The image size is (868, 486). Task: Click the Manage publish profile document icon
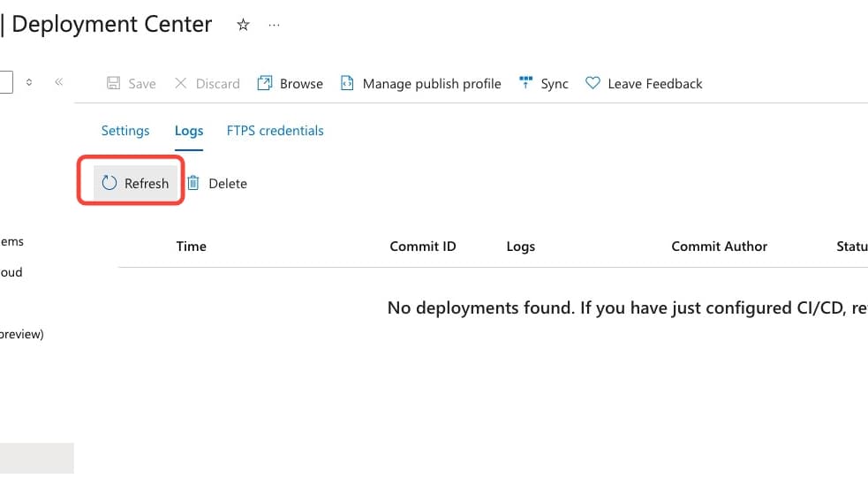pos(347,83)
